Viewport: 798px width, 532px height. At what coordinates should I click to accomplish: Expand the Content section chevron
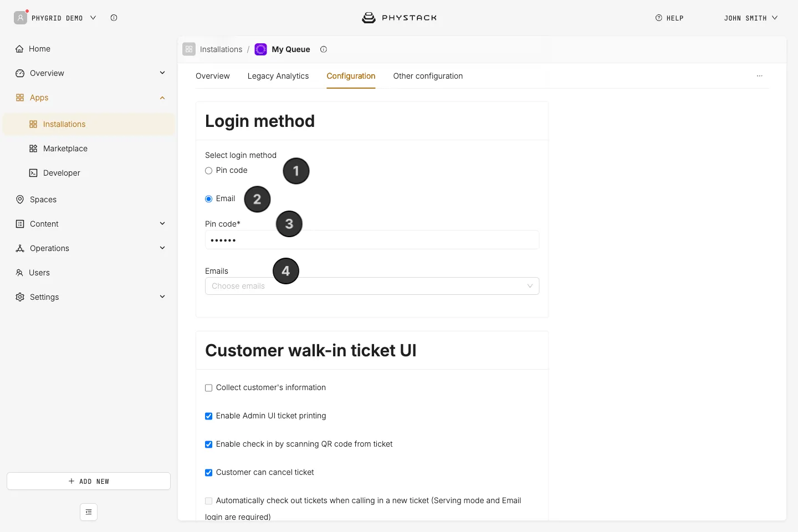point(162,223)
